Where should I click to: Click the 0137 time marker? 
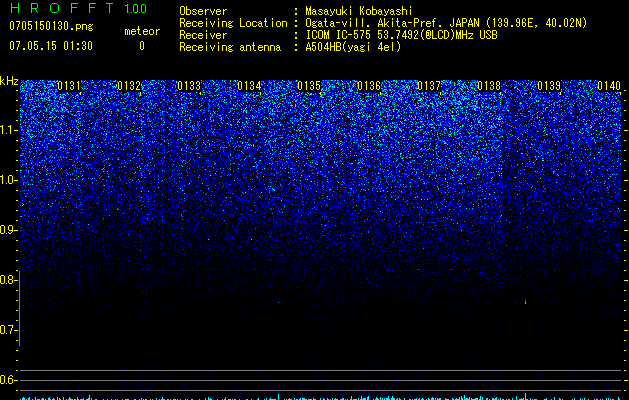(429, 86)
